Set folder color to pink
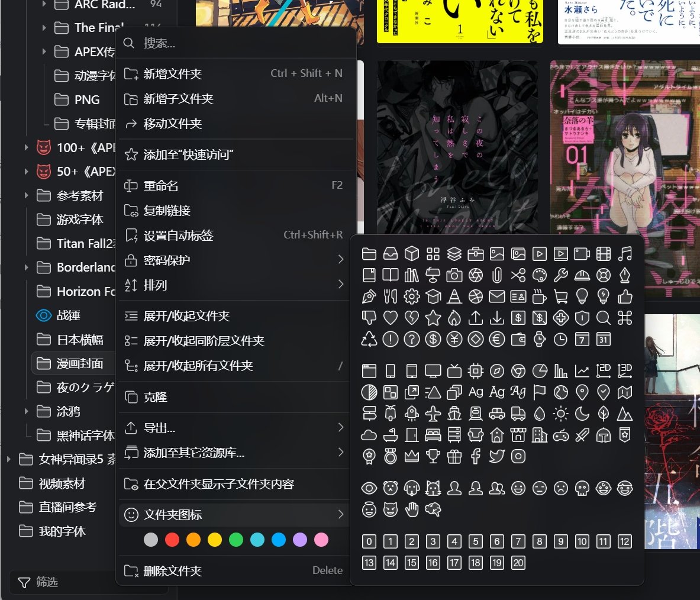 pyautogui.click(x=321, y=540)
